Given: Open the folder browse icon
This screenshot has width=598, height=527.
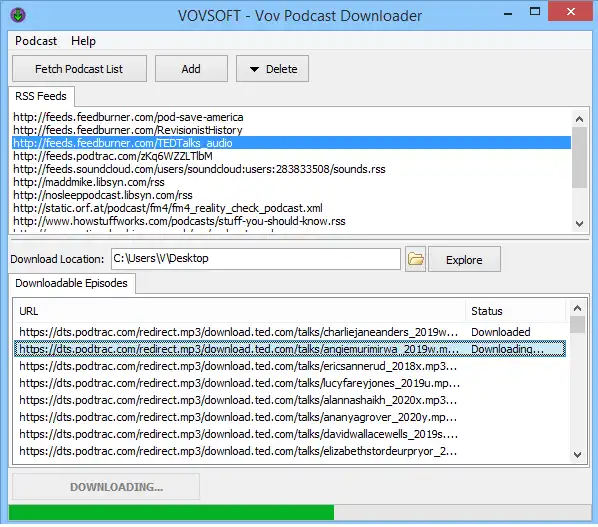Looking at the screenshot, I should [x=415, y=259].
